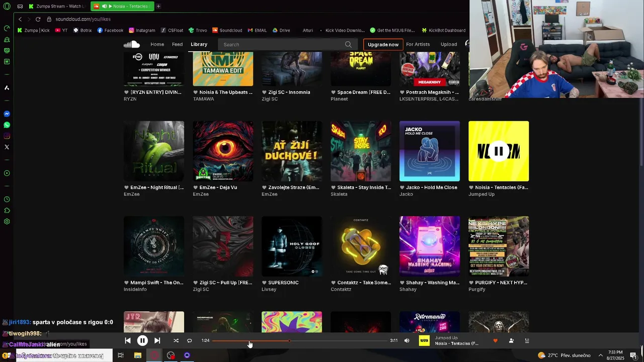The height and width of the screenshot is (362, 644).
Task: Seek in the track progress bar
Action: click(x=300, y=341)
